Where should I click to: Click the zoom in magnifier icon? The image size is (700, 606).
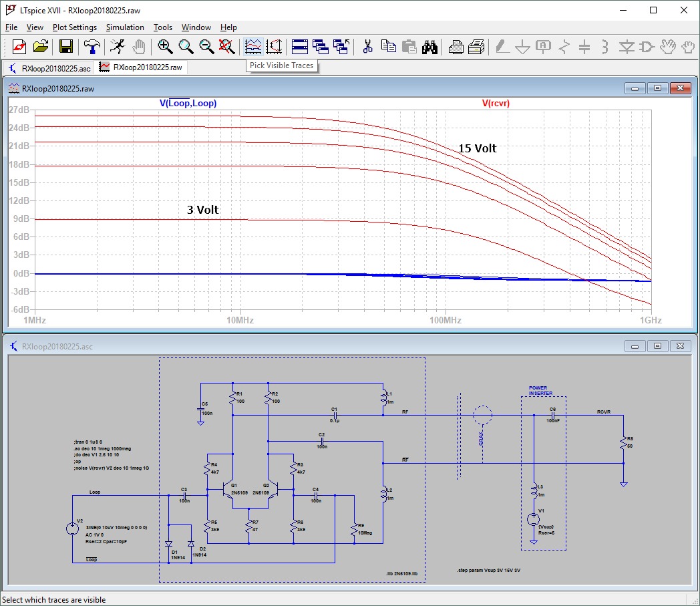[165, 46]
